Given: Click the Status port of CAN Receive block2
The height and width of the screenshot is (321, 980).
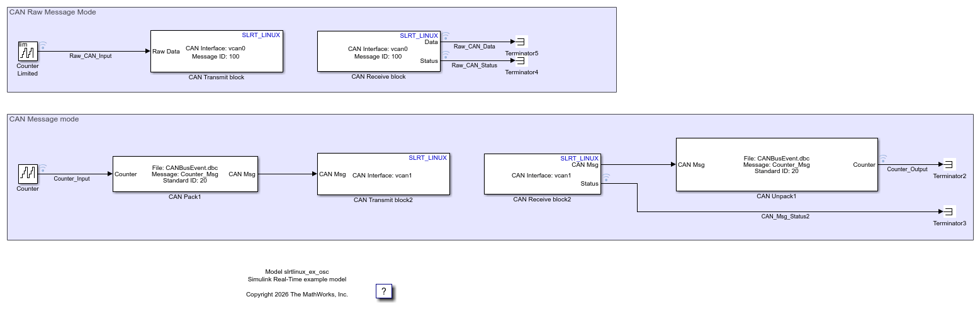Looking at the screenshot, I should [589, 184].
